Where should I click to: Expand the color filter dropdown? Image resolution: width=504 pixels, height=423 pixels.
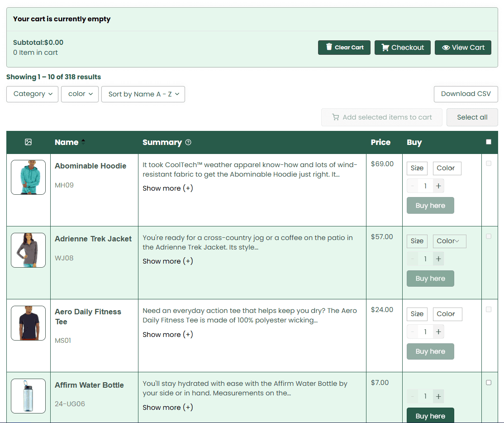[80, 94]
